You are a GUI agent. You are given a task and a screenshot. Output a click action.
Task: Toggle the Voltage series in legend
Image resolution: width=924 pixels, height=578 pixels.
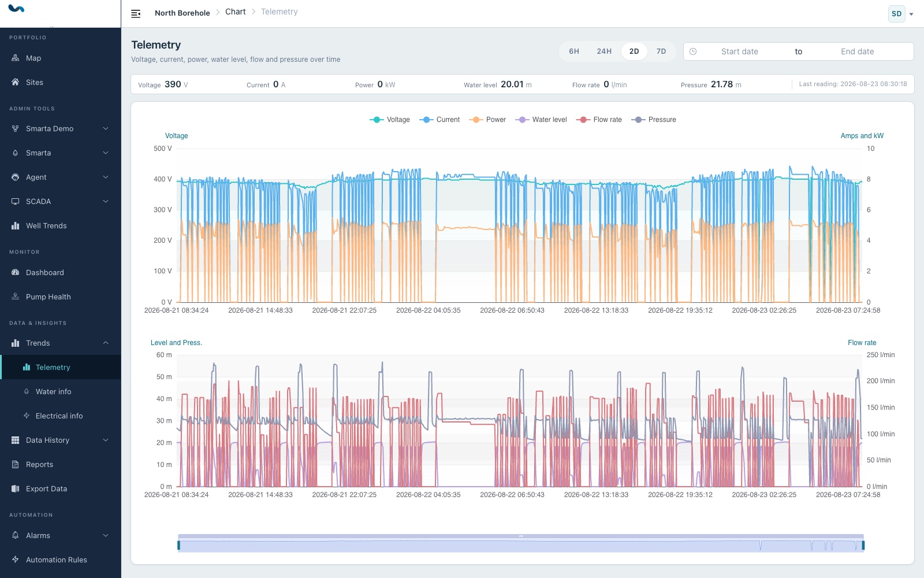(390, 120)
